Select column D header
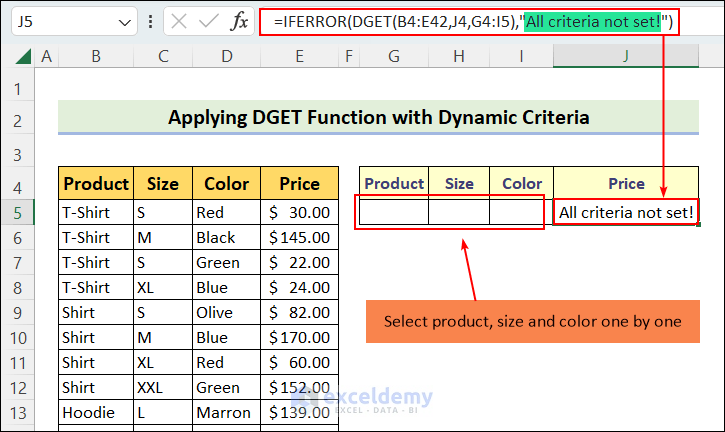Screen dimensions: 725x432 [x=227, y=56]
